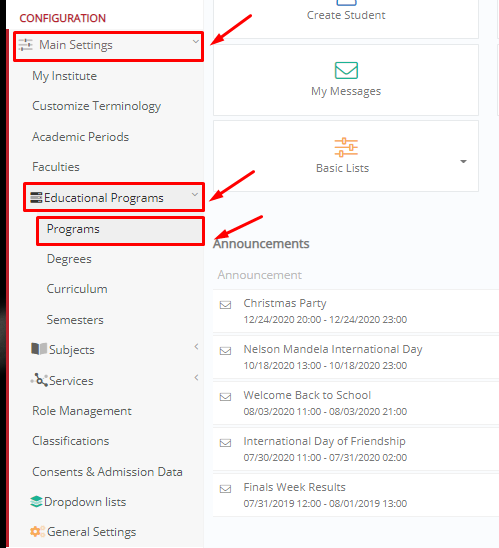
Task: Select Programs in the sidebar
Action: [121, 231]
